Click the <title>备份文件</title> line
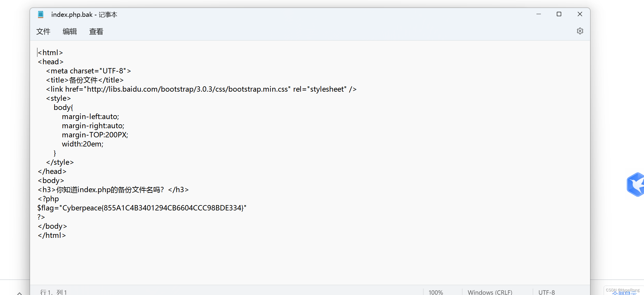This screenshot has width=644, height=295. point(85,80)
